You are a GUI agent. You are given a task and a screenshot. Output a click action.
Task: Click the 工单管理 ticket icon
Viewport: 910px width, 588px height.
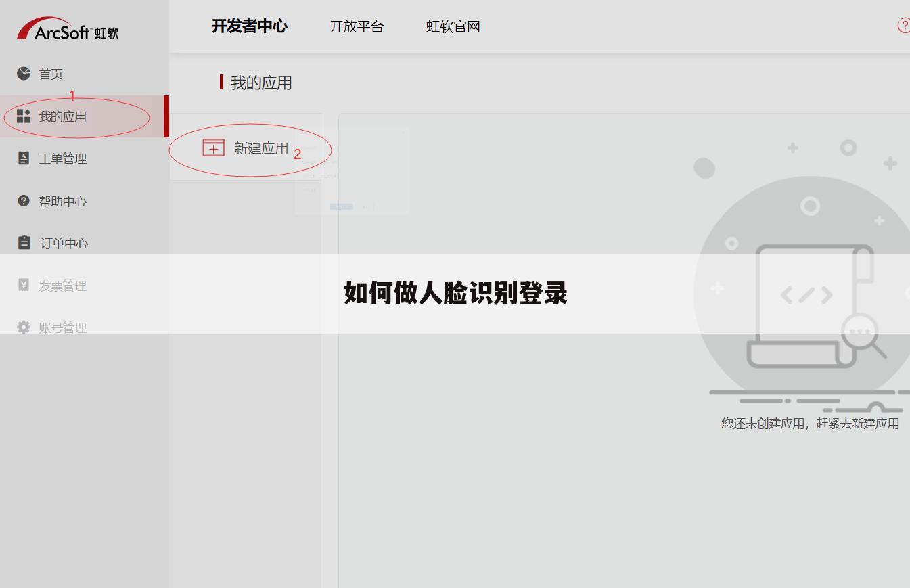click(24, 158)
